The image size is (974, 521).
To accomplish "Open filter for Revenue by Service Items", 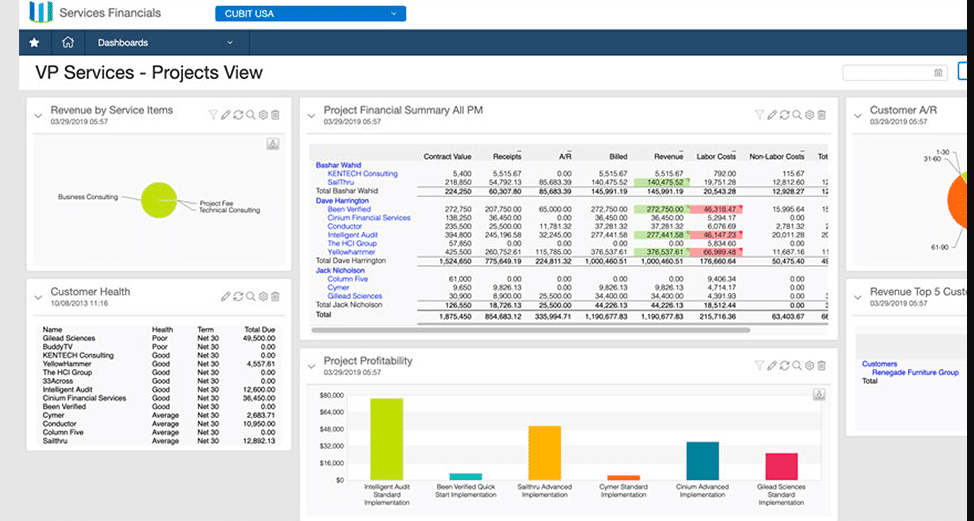I will pos(213,115).
